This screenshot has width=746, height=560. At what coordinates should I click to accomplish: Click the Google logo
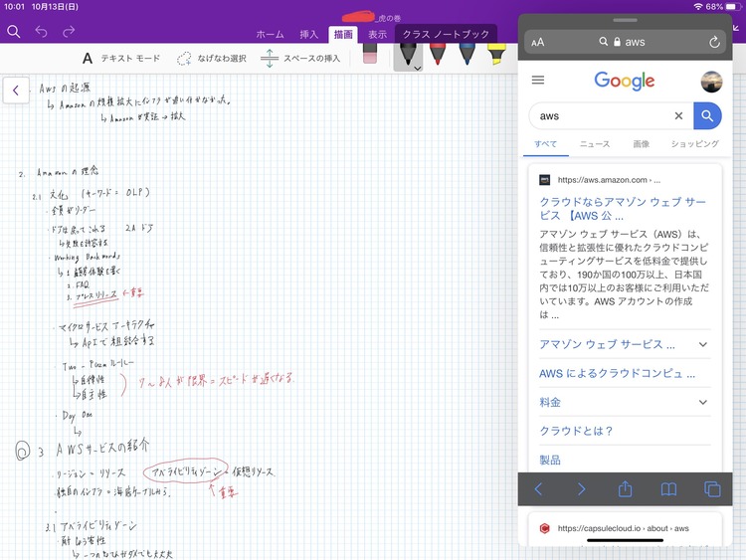[x=625, y=81]
